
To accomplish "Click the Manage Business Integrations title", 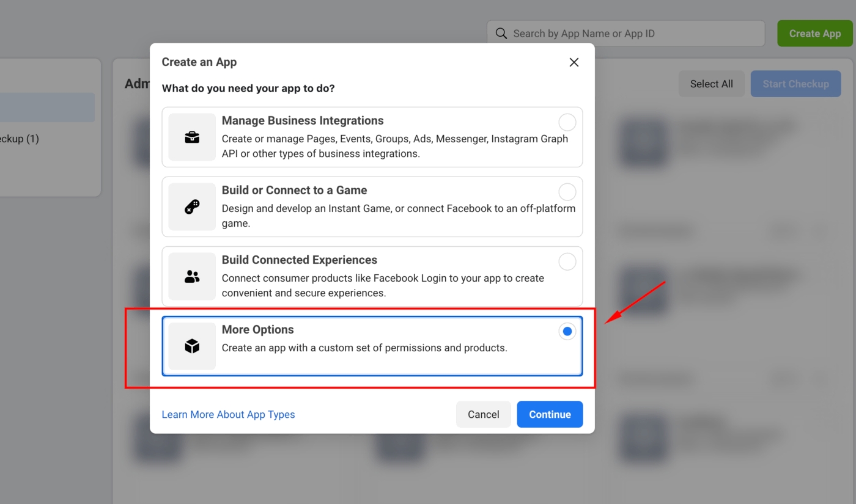I will [x=303, y=120].
